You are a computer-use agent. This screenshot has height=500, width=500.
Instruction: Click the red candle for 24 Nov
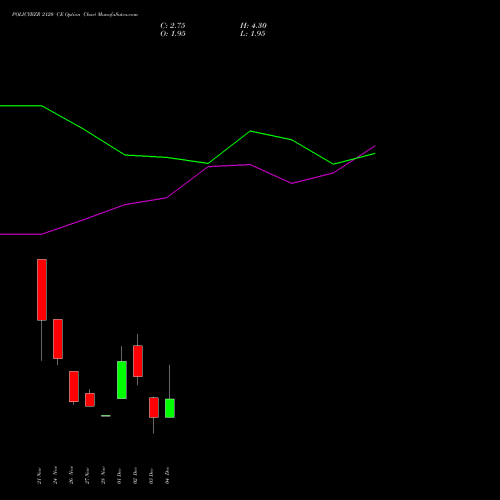[58, 339]
